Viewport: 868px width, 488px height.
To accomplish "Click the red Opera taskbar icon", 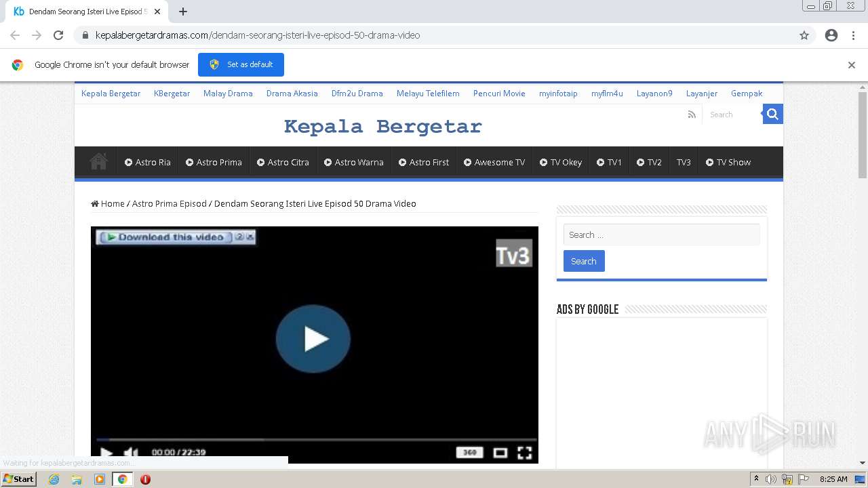I will tap(145, 479).
